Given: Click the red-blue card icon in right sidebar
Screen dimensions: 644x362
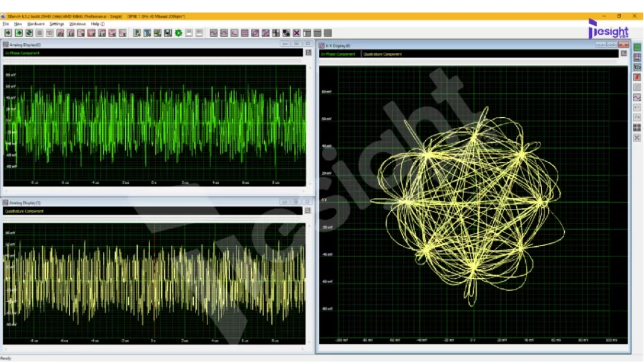Looking at the screenshot, I should click(637, 57).
